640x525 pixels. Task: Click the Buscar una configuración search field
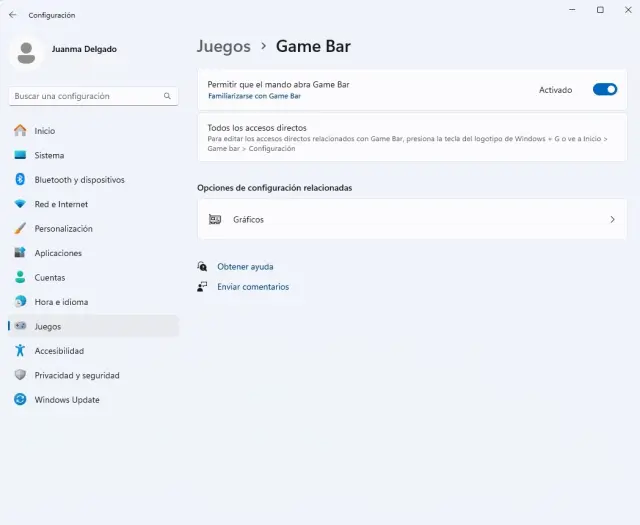point(85,96)
